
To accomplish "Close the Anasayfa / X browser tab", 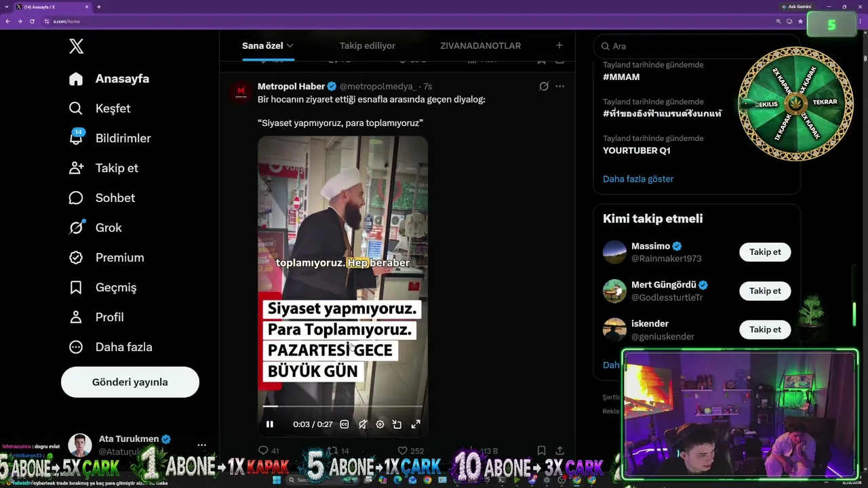I will [87, 7].
